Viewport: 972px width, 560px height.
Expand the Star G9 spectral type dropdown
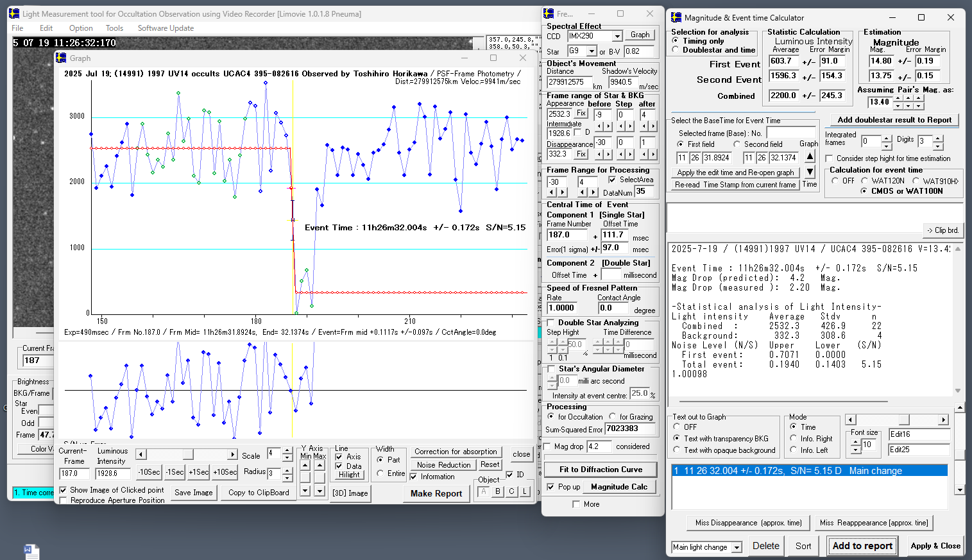tap(592, 51)
